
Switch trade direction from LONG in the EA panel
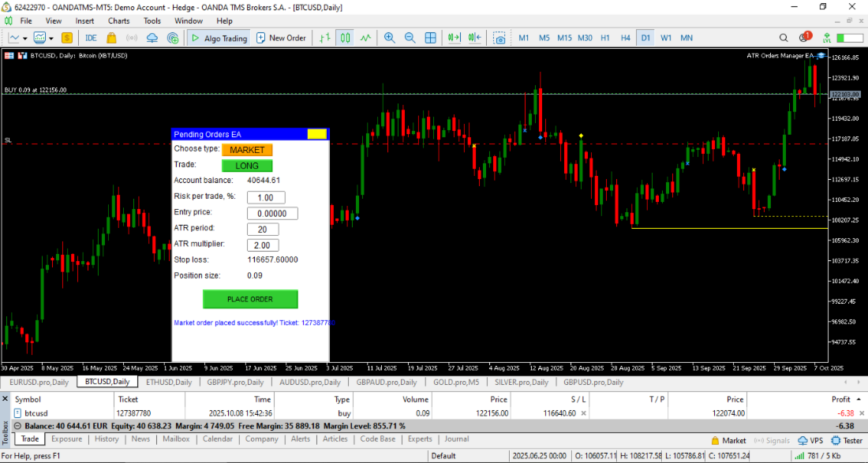(247, 166)
